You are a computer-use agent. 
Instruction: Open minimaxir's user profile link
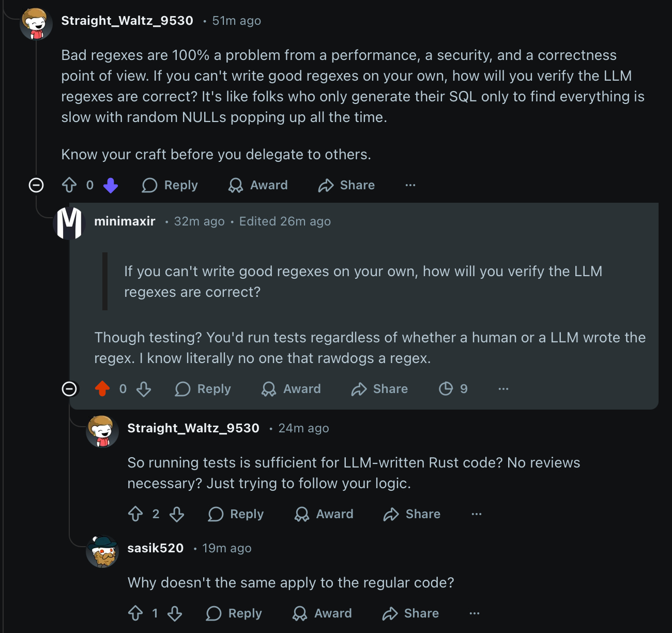[125, 221]
